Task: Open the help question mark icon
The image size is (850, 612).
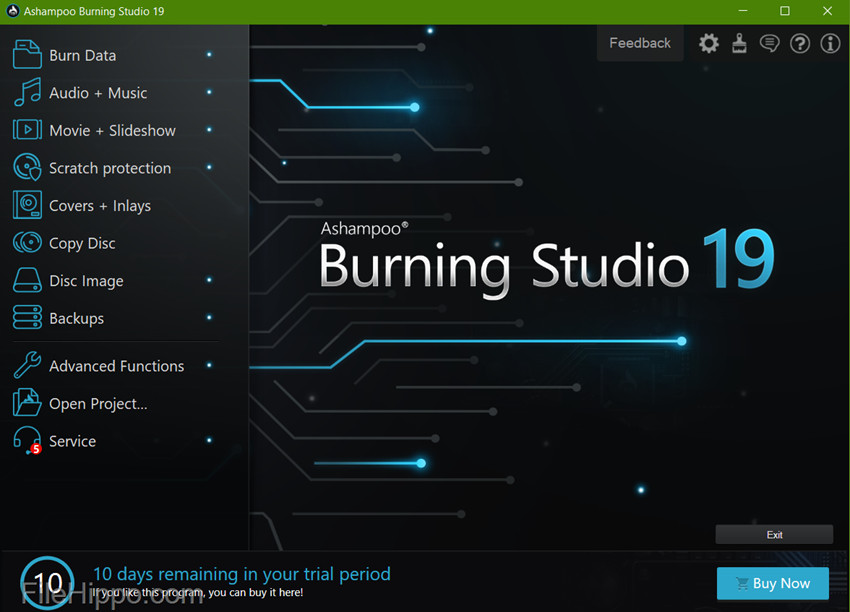Action: [800, 43]
